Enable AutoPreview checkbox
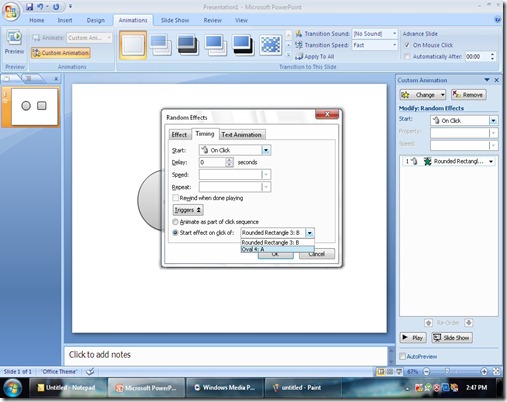 click(x=402, y=356)
